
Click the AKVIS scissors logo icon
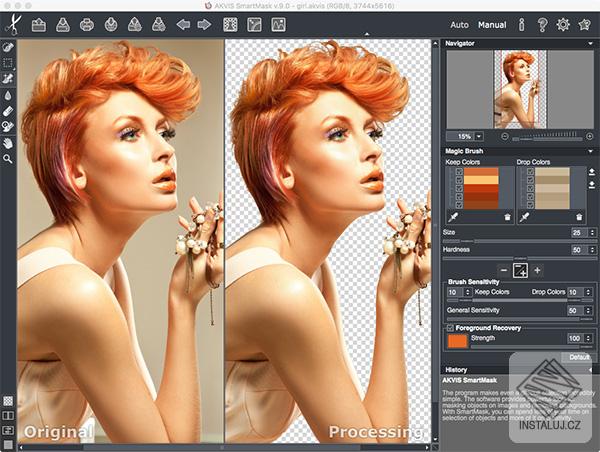click(14, 24)
